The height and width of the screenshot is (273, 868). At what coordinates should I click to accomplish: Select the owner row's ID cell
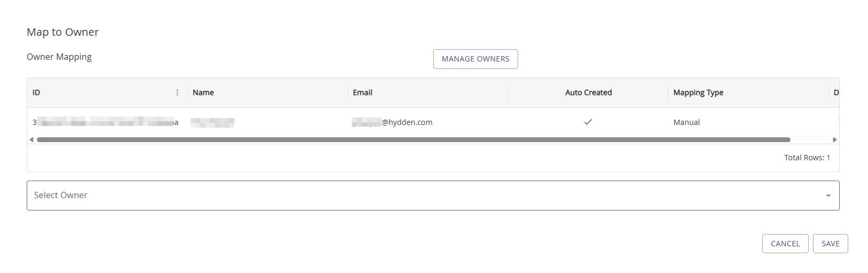(105, 122)
